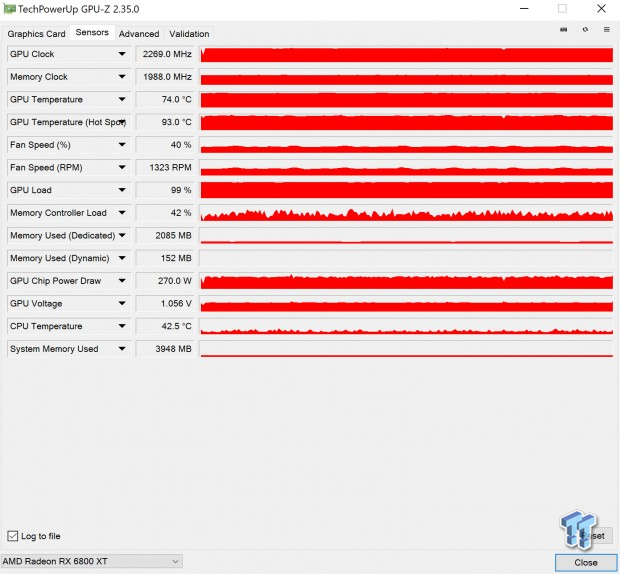Open the hamburger menu icon
The image size is (620, 574).
607,30
